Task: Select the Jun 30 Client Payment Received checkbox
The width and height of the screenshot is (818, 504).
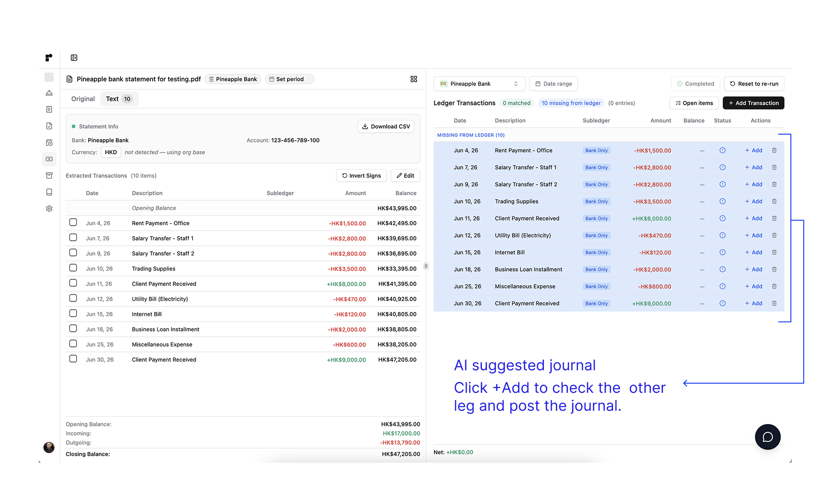Action: click(73, 359)
